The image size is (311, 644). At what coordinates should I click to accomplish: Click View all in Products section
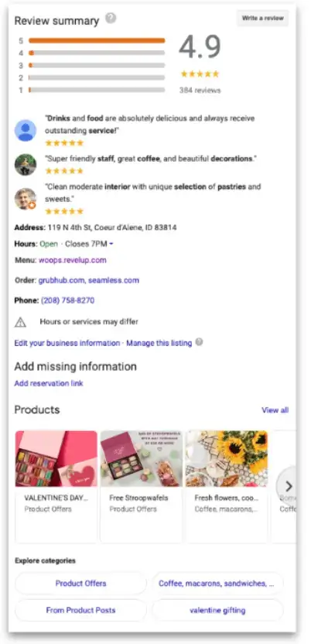pyautogui.click(x=275, y=410)
